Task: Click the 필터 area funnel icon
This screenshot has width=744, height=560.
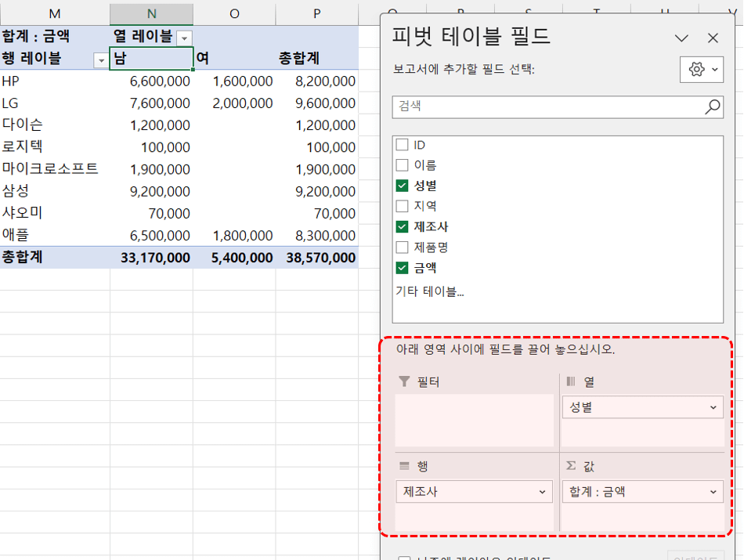Action: [x=404, y=381]
